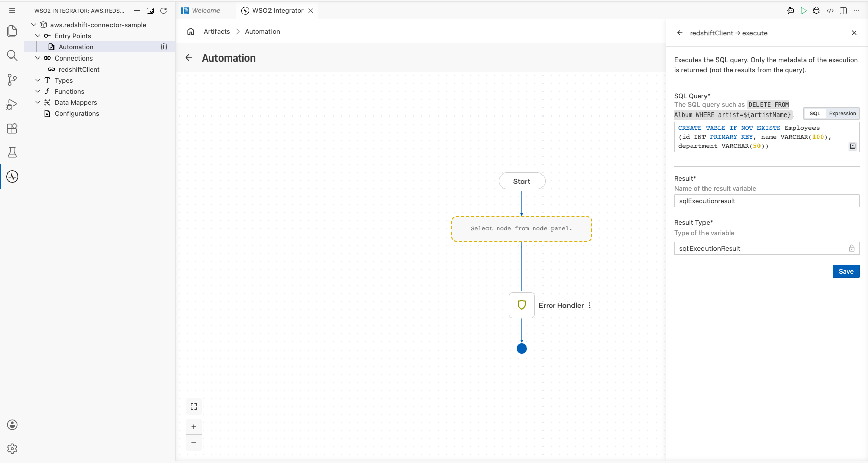Select the WSO2 Integrator tab
Screen dimensions: 868x463
278,10
